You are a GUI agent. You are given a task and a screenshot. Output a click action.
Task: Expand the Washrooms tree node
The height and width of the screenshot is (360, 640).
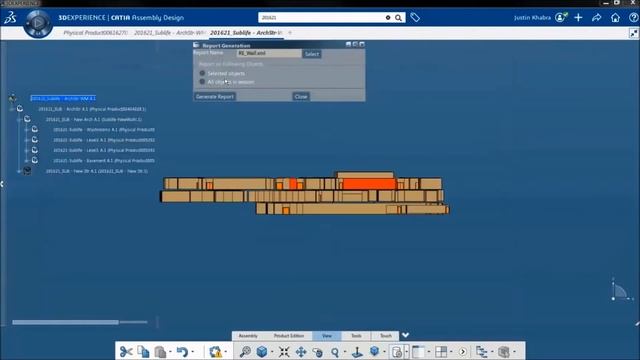pos(27,129)
